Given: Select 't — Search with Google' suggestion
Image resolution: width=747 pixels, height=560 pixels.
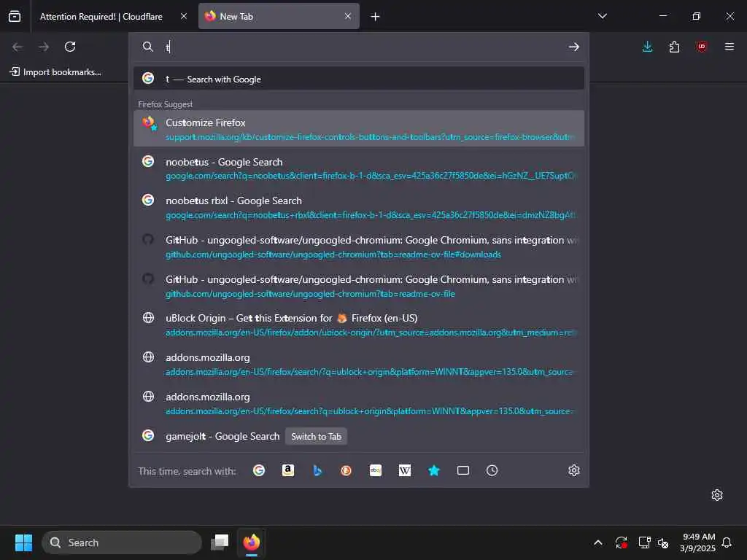Looking at the screenshot, I should (x=359, y=79).
